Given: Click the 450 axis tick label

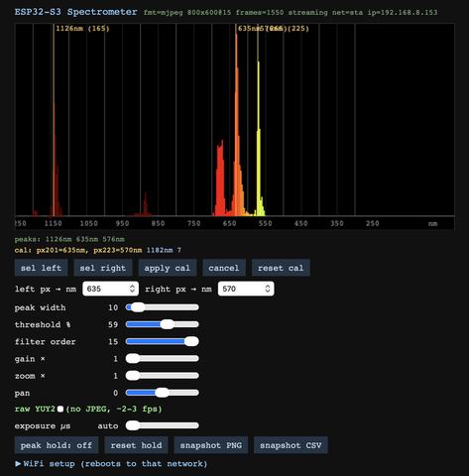Looking at the screenshot, I should (300, 223).
